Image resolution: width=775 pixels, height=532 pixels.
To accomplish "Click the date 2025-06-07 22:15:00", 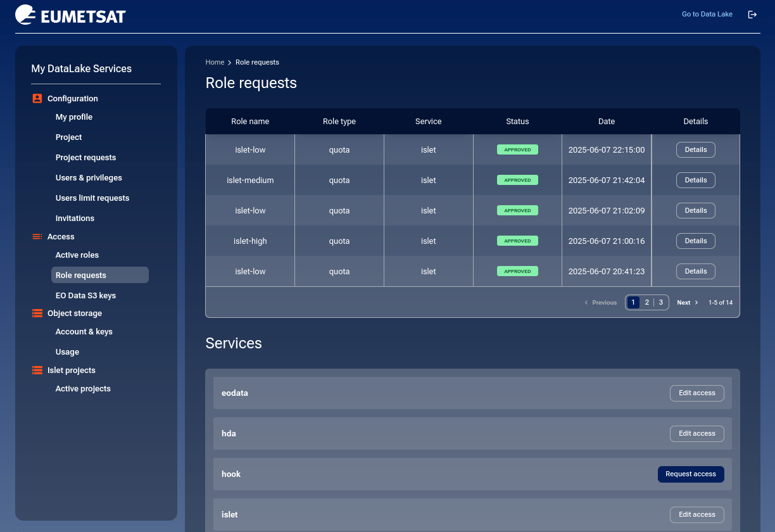I will 607,150.
